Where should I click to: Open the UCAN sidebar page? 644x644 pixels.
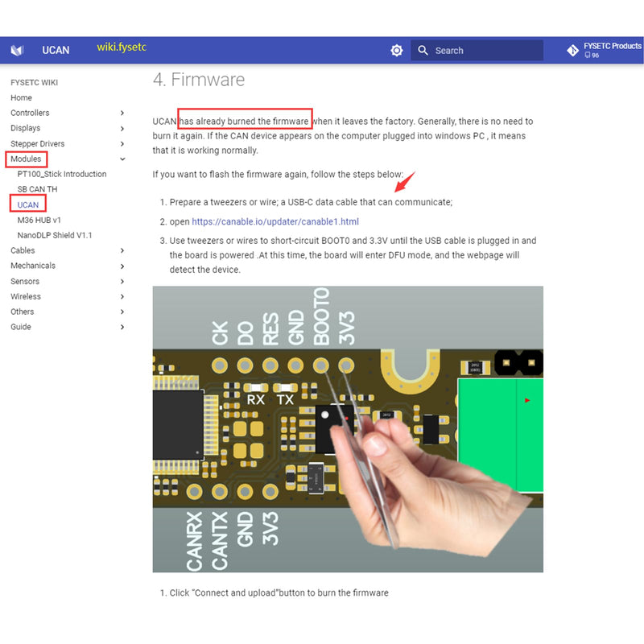[x=28, y=204]
